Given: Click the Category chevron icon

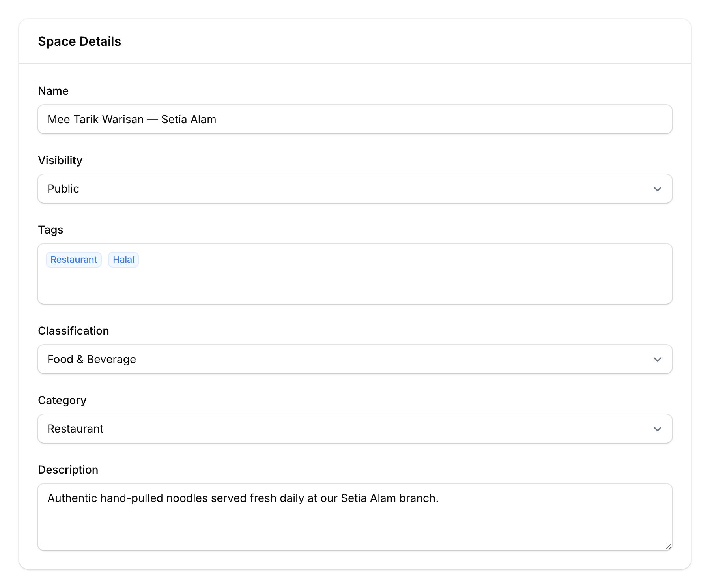Looking at the screenshot, I should 657,429.
